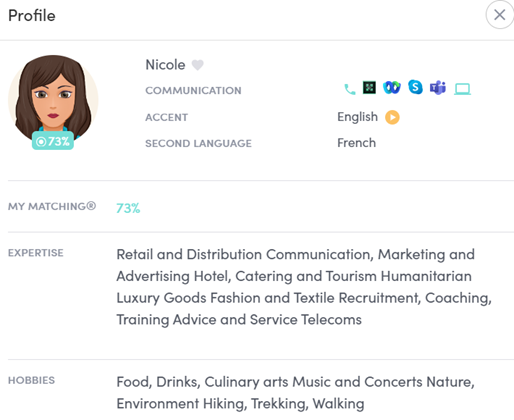
Task: Click the teal 73% matching score
Action: (128, 208)
